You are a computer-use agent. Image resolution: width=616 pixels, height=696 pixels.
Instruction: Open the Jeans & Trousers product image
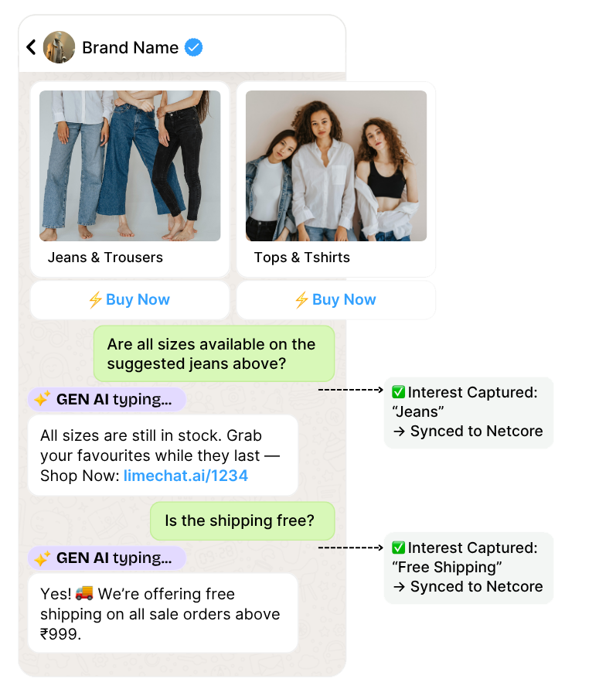point(130,166)
